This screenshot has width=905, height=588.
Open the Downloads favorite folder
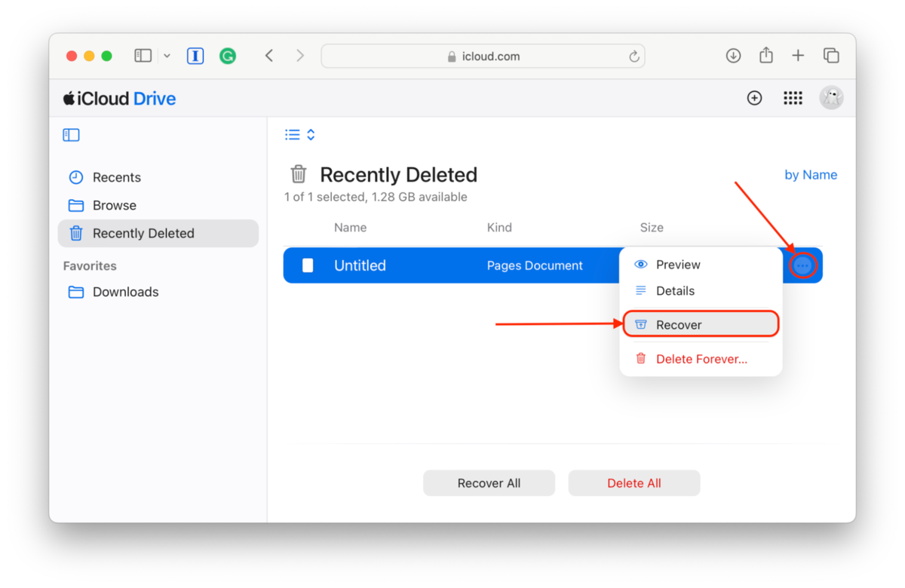pyautogui.click(x=158, y=292)
